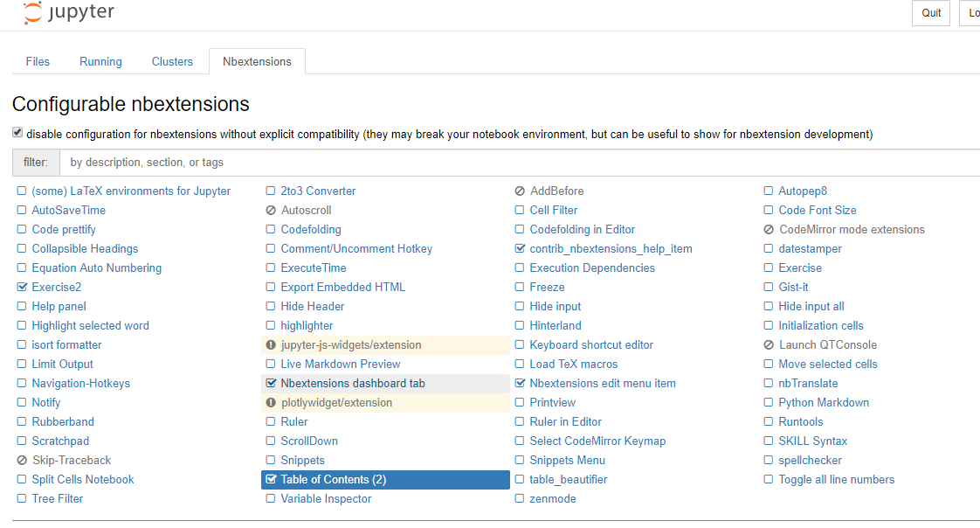Click disabled icon beside CodeMirror mode extensions
This screenshot has height=528, width=980.
769,230
